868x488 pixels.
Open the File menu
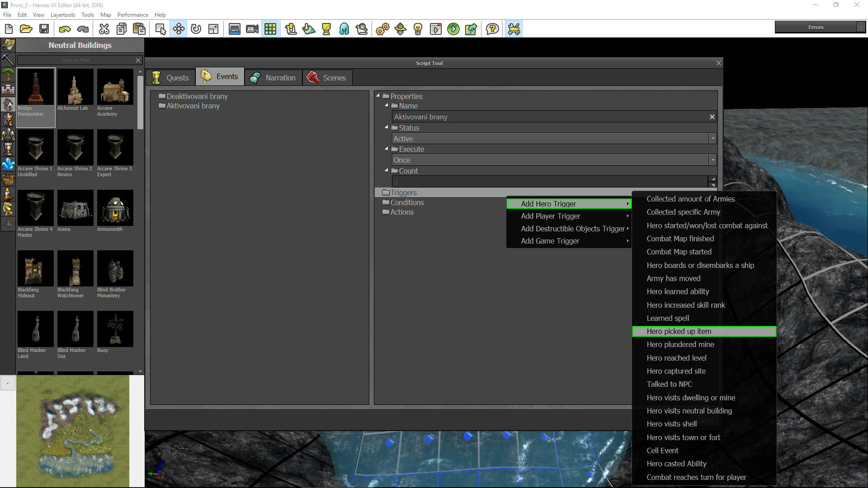click(7, 15)
